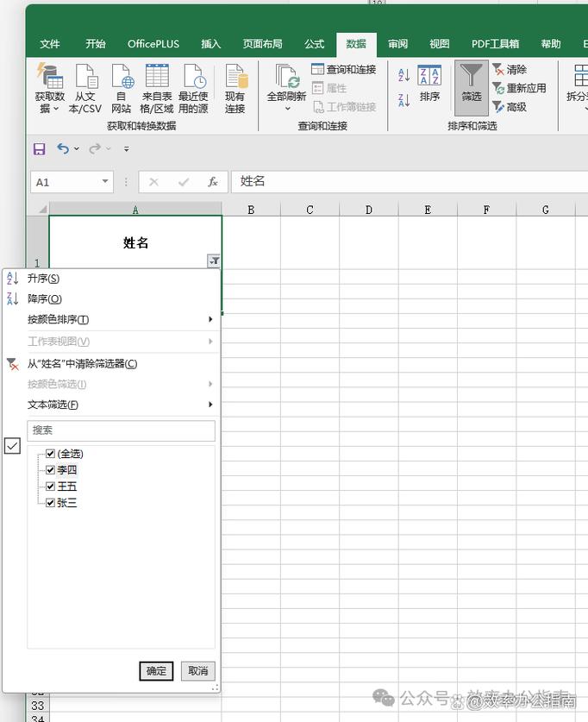Click the filter search (搜索) box
This screenshot has height=722, width=588.
coord(121,430)
